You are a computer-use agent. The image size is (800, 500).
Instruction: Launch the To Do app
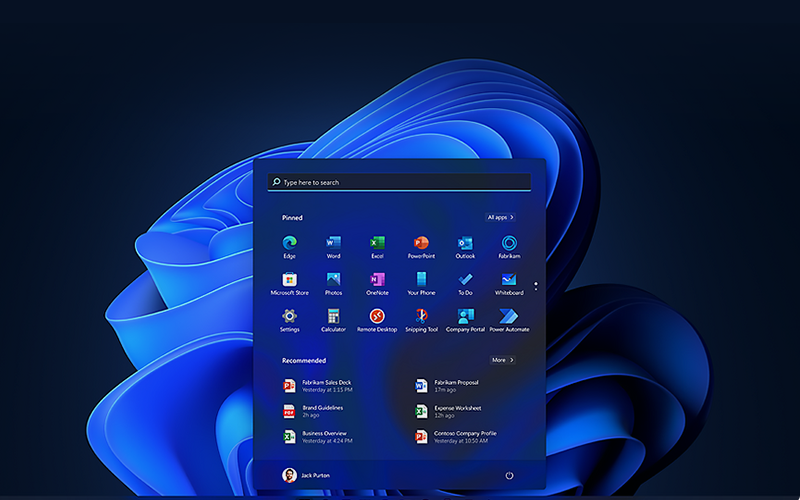pos(465,280)
